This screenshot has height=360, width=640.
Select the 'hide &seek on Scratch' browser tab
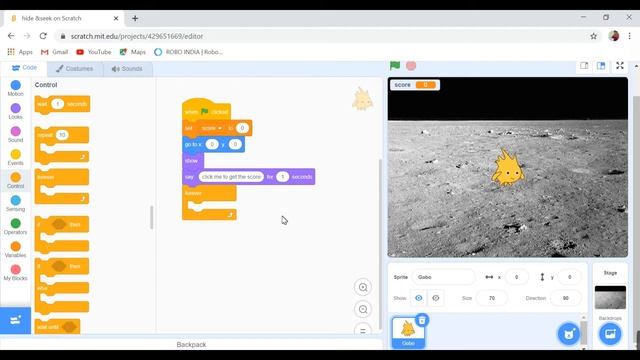pos(63,18)
